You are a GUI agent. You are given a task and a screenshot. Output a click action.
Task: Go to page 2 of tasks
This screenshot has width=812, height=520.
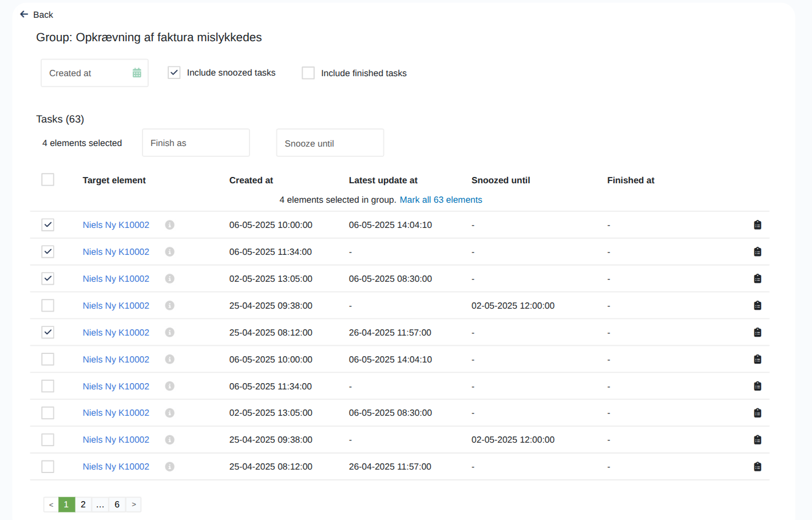pyautogui.click(x=83, y=505)
